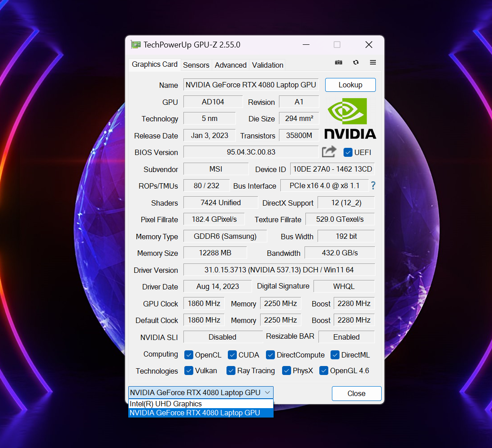
Task: Click the GPU Clock row Boost 2280 MHz
Action: tap(354, 303)
